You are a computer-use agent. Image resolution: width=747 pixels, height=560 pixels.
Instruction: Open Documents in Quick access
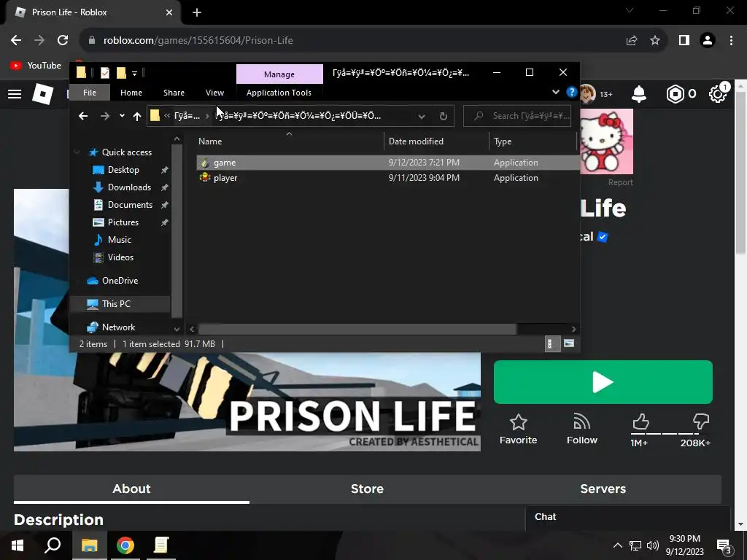(130, 205)
